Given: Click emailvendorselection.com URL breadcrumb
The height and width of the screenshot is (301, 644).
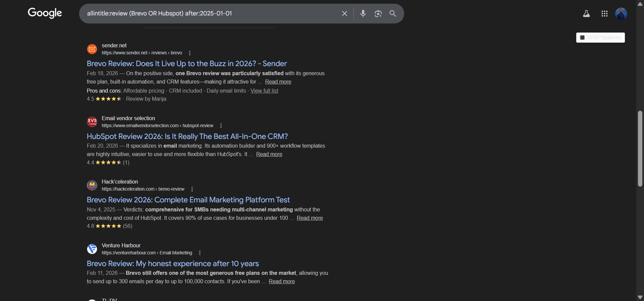Looking at the screenshot, I should 158,126.
